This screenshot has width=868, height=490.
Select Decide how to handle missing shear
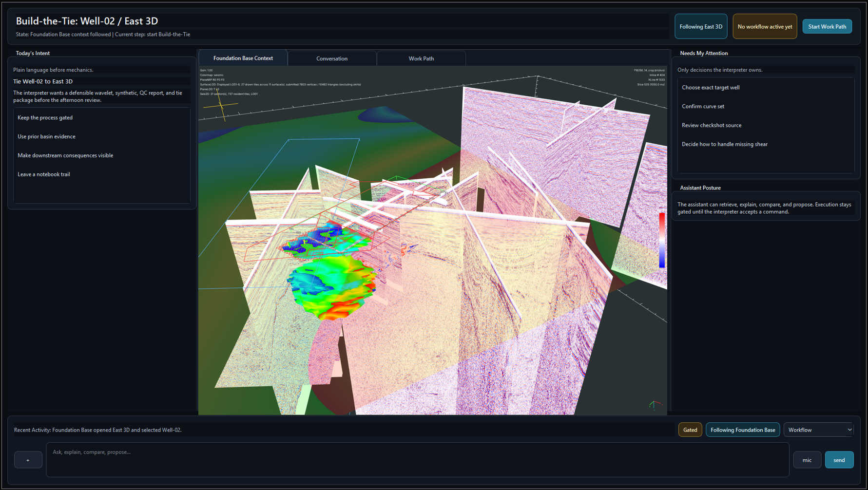coord(766,144)
